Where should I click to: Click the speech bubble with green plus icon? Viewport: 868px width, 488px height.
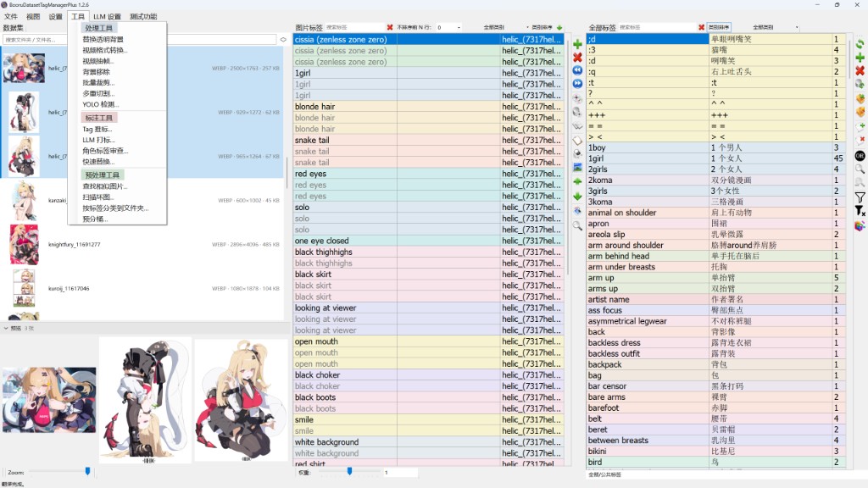(x=860, y=127)
